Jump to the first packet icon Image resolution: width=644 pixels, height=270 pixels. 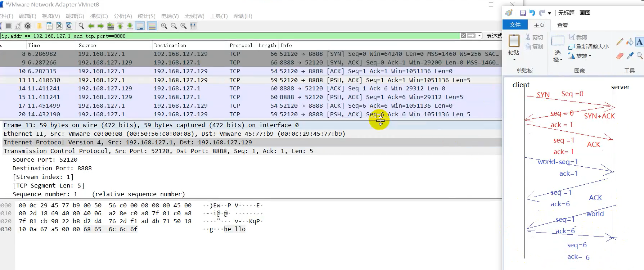point(120,26)
